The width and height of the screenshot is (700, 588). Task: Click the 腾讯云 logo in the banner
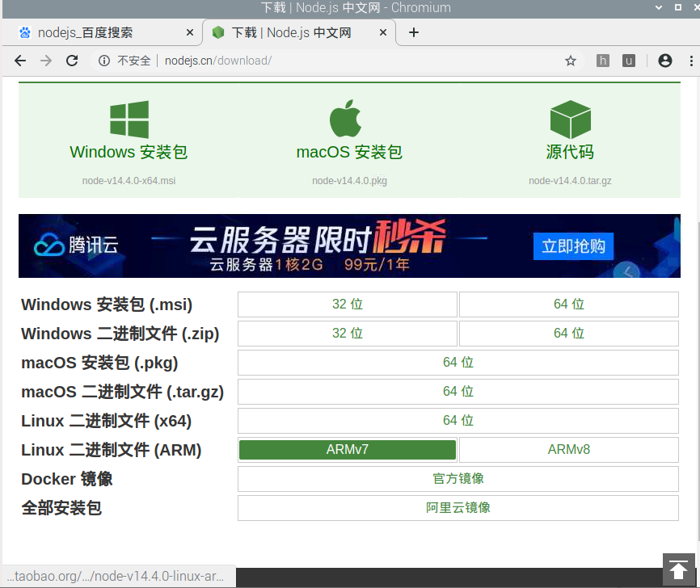pyautogui.click(x=76, y=245)
